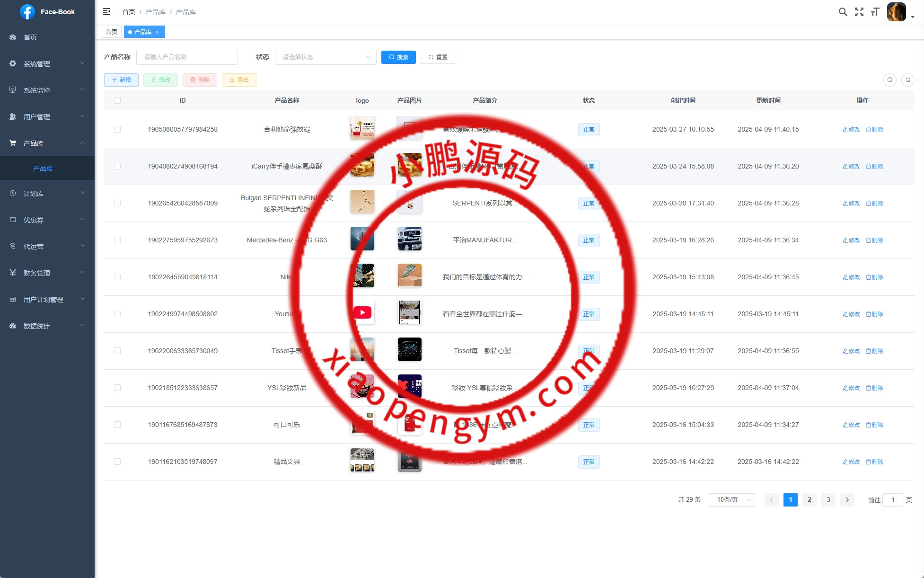Screen dimensions: 924x578
Task: Open the 产品库 submenu item in sidebar
Action: tap(43, 169)
